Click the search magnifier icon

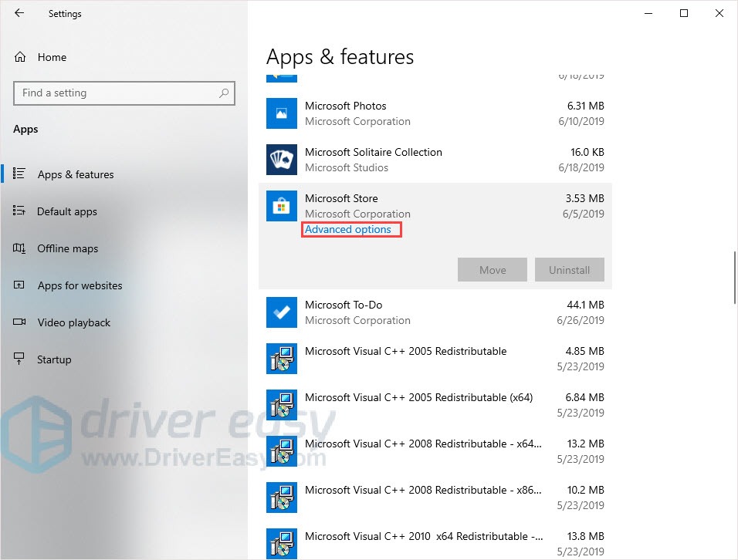(224, 93)
